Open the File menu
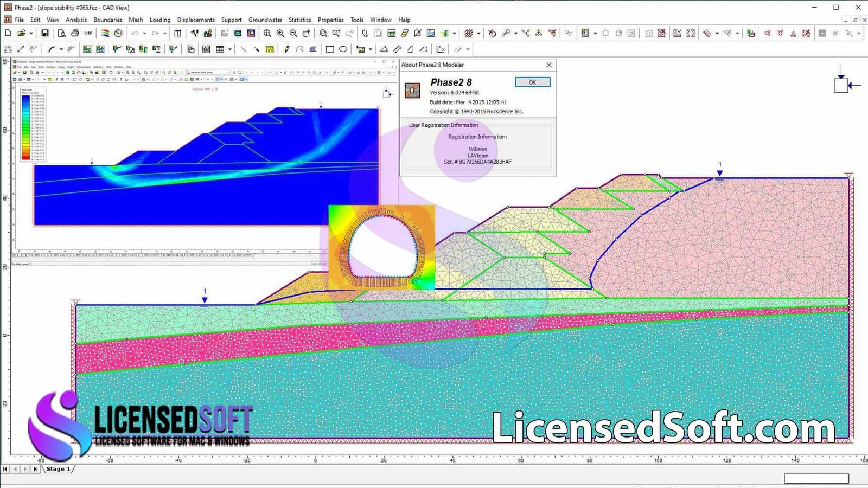 point(20,20)
